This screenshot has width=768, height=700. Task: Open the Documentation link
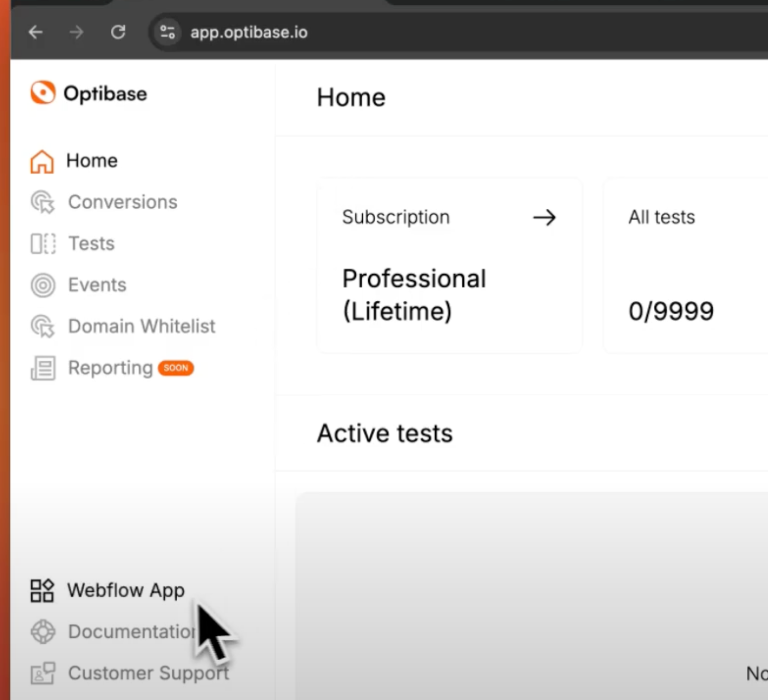tap(132, 631)
